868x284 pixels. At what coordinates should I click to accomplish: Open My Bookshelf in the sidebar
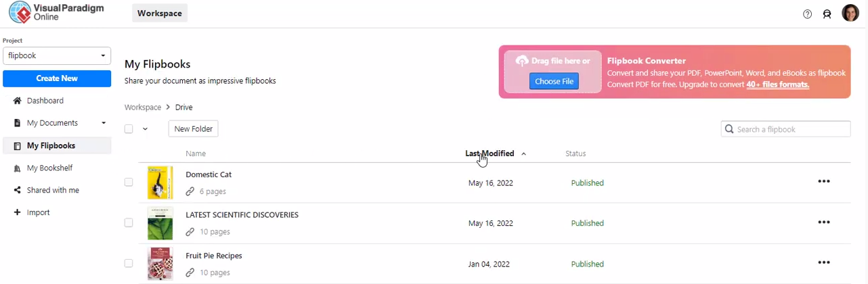(x=49, y=168)
